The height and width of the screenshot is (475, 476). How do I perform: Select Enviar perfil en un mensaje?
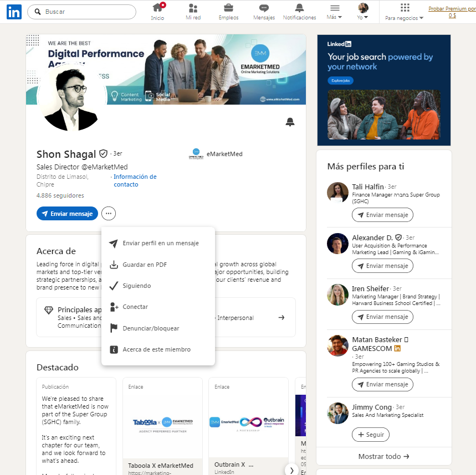tap(158, 243)
